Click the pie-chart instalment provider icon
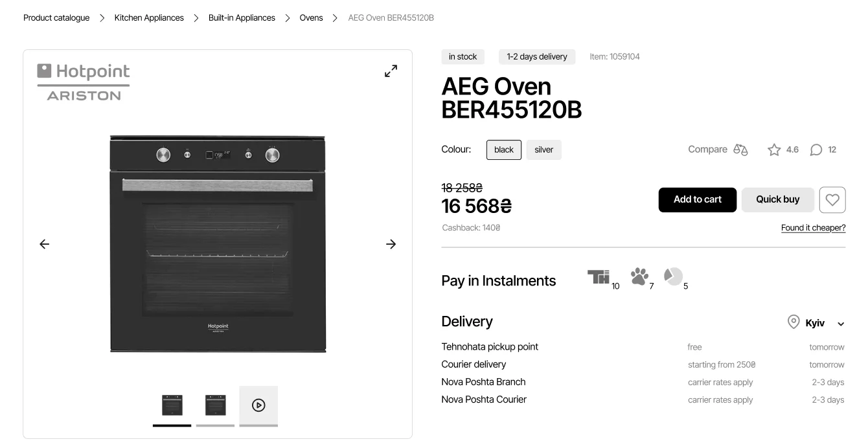Screen dimensions: 868x448 coord(673,276)
